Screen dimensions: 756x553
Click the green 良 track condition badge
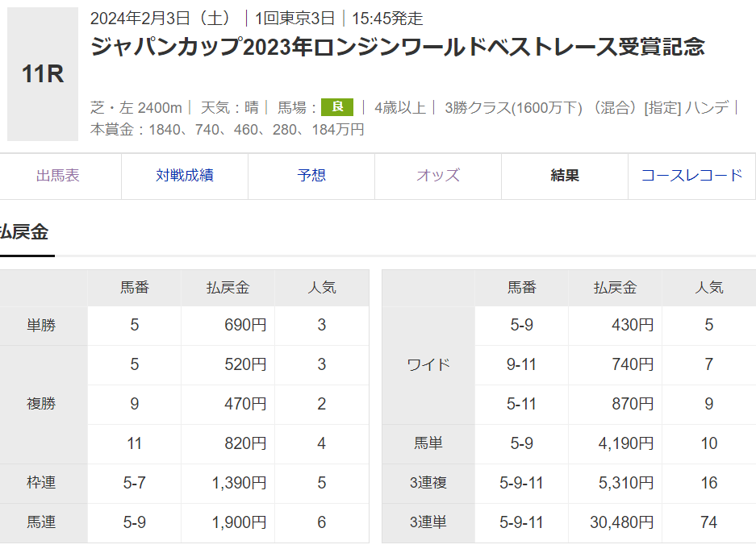point(337,107)
